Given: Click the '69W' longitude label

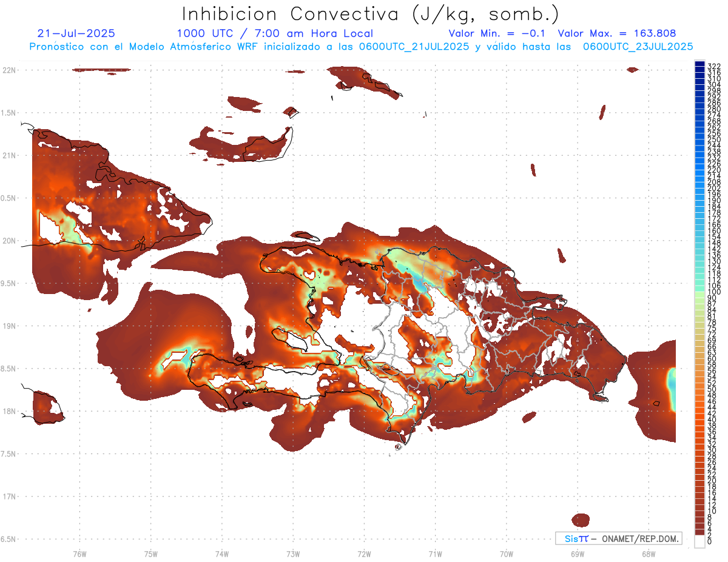Looking at the screenshot, I should point(578,554).
